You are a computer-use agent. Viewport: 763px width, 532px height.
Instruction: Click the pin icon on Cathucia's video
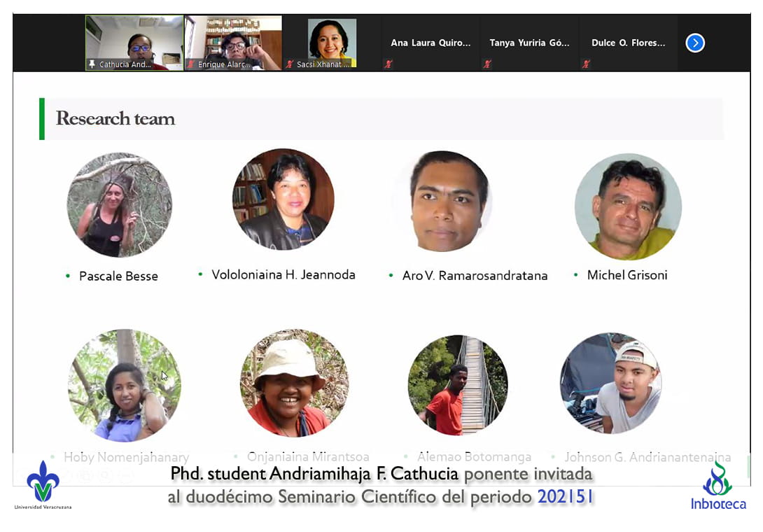92,64
